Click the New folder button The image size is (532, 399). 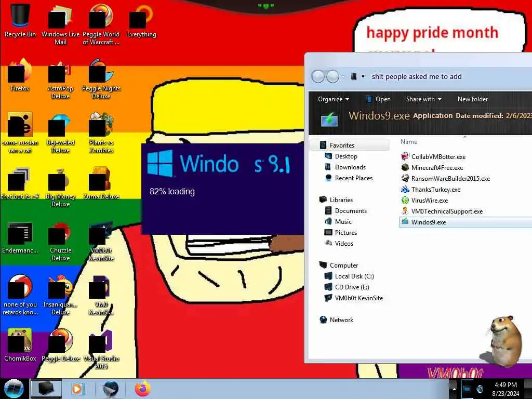tap(473, 99)
